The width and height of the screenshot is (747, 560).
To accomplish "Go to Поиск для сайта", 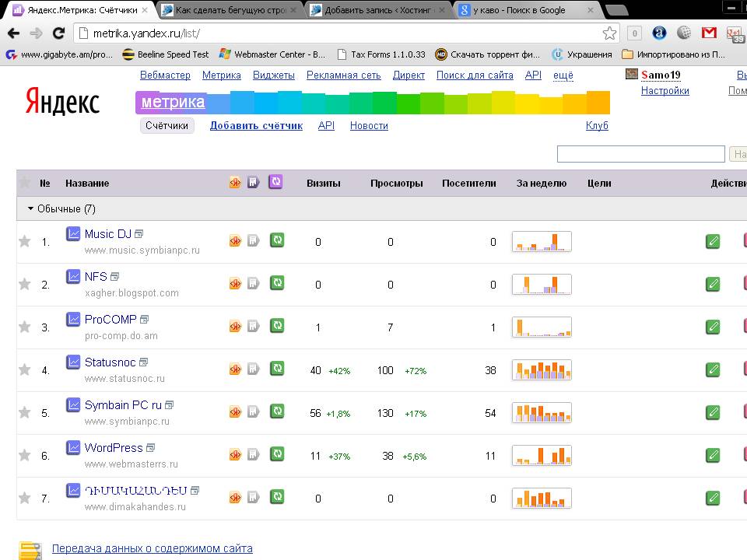I will [x=475, y=75].
